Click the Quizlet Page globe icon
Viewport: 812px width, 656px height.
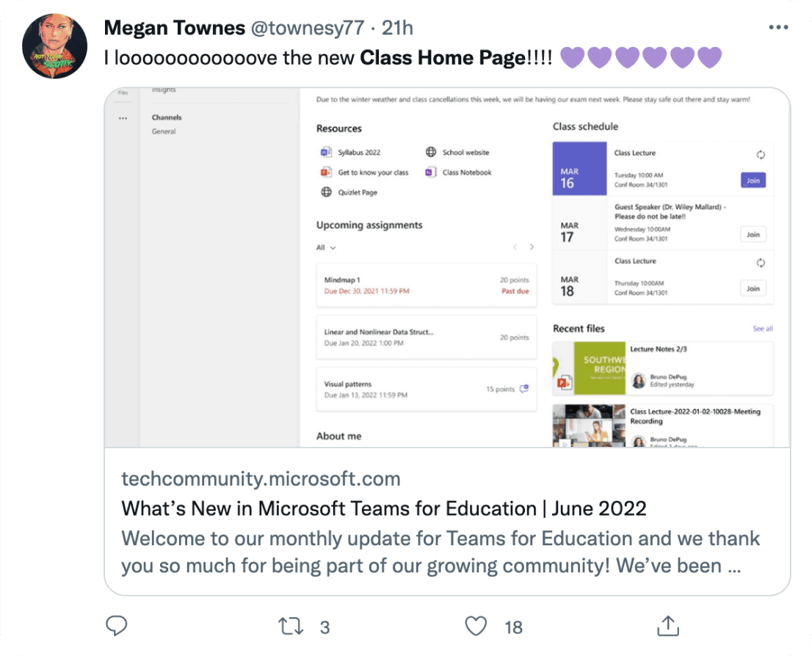pos(327,192)
